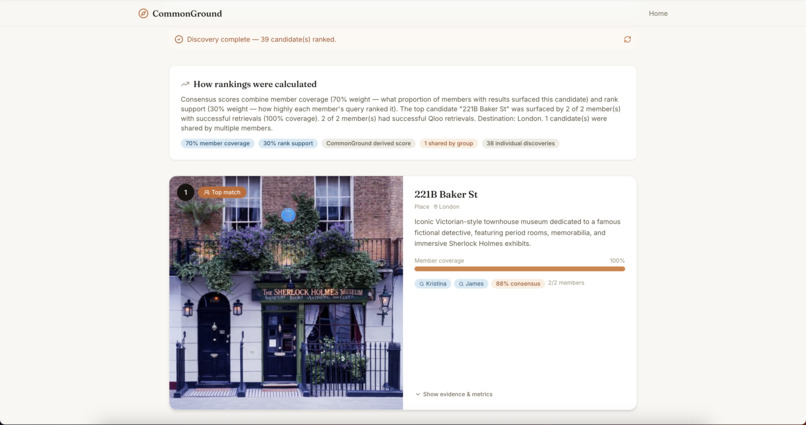Screen dimensions: 806x425
Task: Click the rank number 1 badge
Action: coord(186,192)
